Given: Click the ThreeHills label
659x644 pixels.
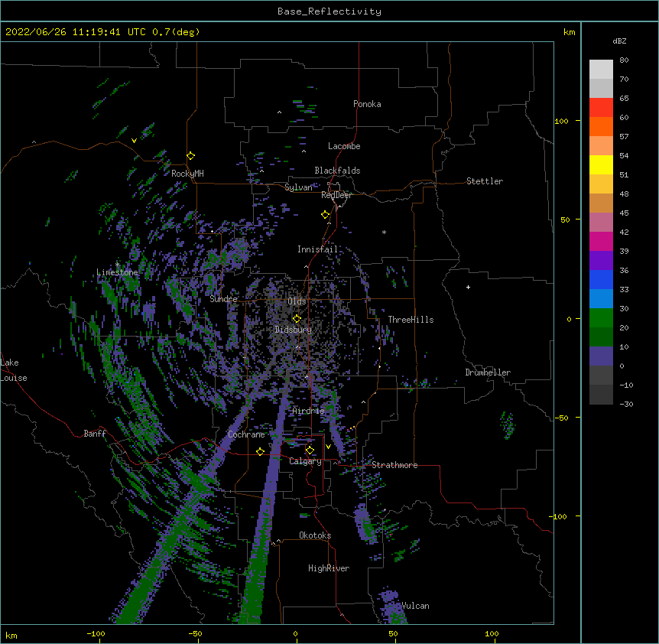Looking at the screenshot, I should tap(411, 320).
